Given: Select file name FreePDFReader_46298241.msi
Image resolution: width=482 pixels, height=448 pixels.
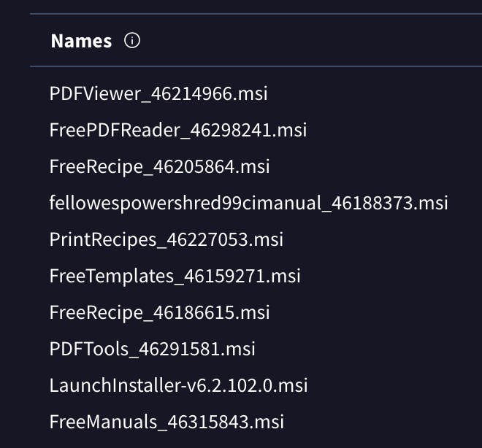Looking at the screenshot, I should (x=178, y=130).
